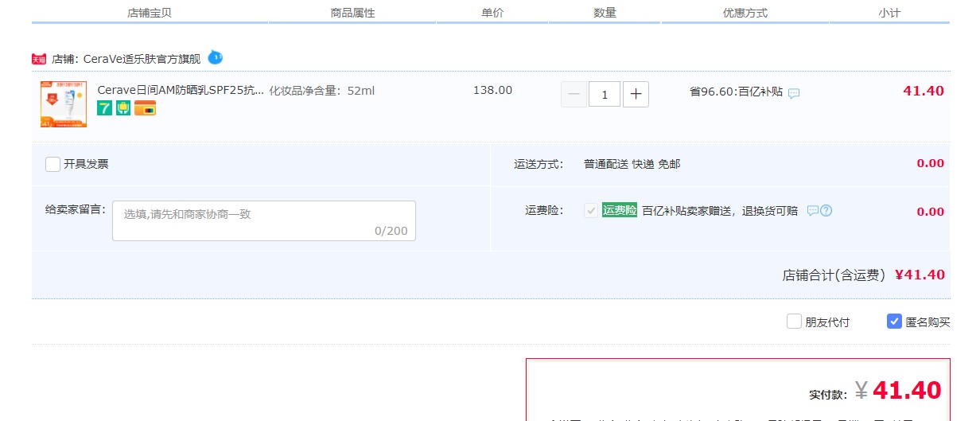Click the 店铺宝贝 column header

pyautogui.click(x=150, y=13)
